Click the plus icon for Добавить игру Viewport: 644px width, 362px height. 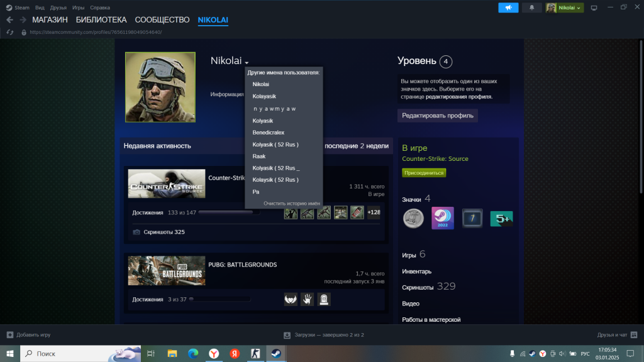pos(9,335)
